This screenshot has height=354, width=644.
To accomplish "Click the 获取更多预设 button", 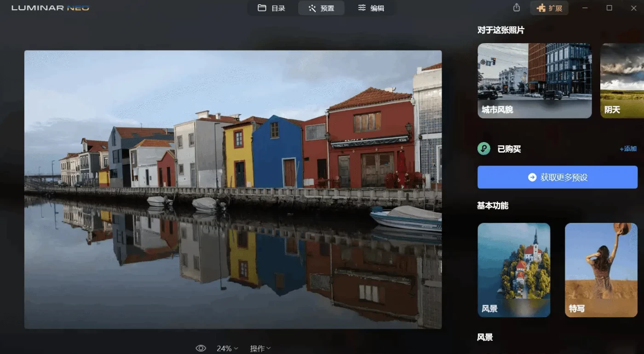I will (x=557, y=177).
